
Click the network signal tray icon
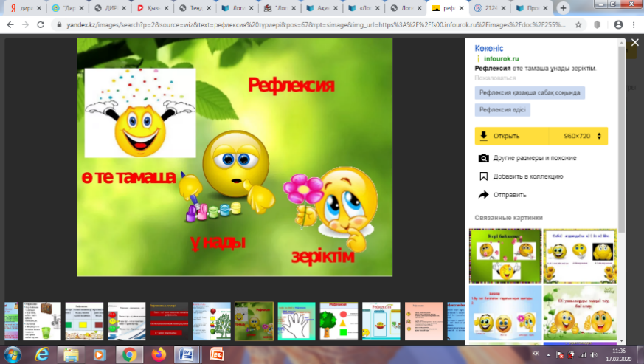point(582,355)
